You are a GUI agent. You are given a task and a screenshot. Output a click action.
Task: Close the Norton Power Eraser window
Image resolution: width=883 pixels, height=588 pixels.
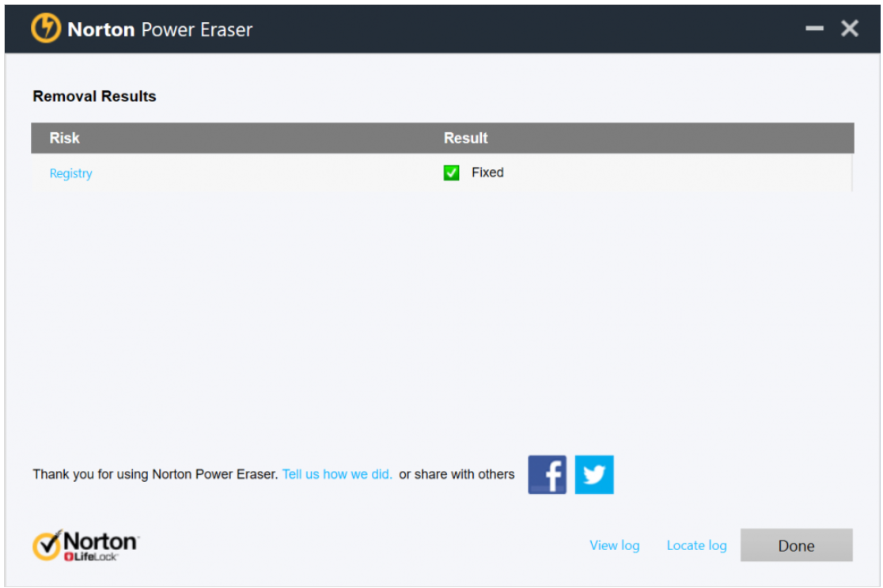click(849, 28)
